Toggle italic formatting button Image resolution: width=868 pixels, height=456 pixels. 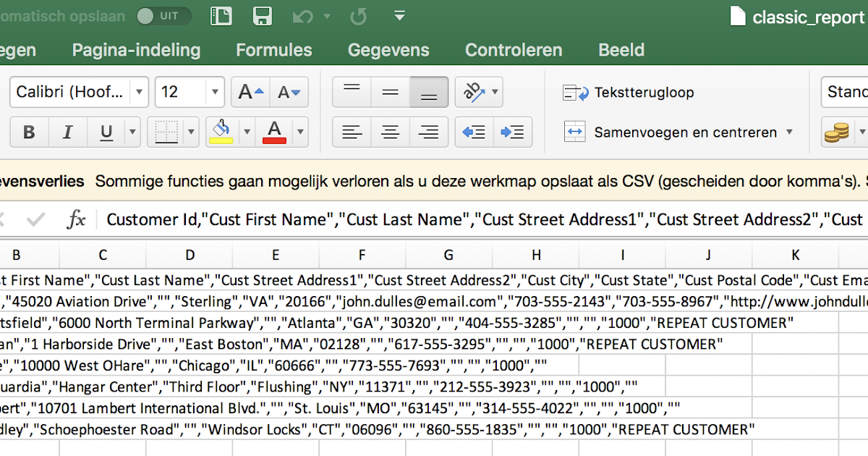click(x=67, y=132)
